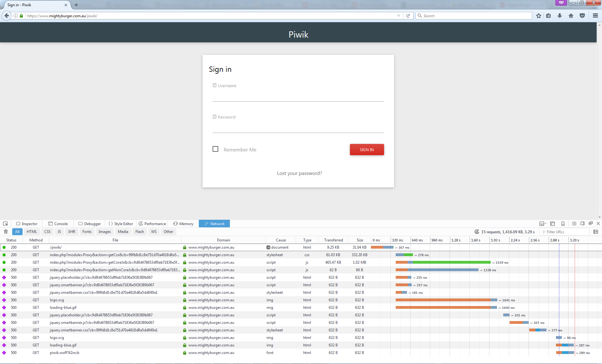
Task: Sort requests by Transferred column header
Action: (334, 240)
